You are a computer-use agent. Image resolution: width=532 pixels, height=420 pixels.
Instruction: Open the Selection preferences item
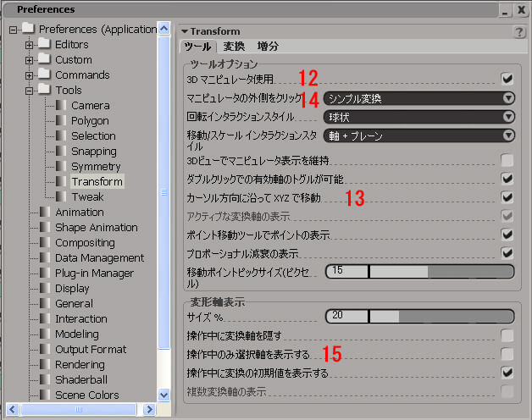[x=93, y=136]
